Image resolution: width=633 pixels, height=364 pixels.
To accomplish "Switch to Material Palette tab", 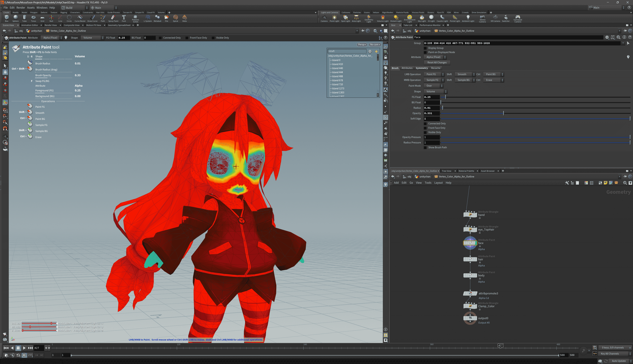I will pos(466,171).
